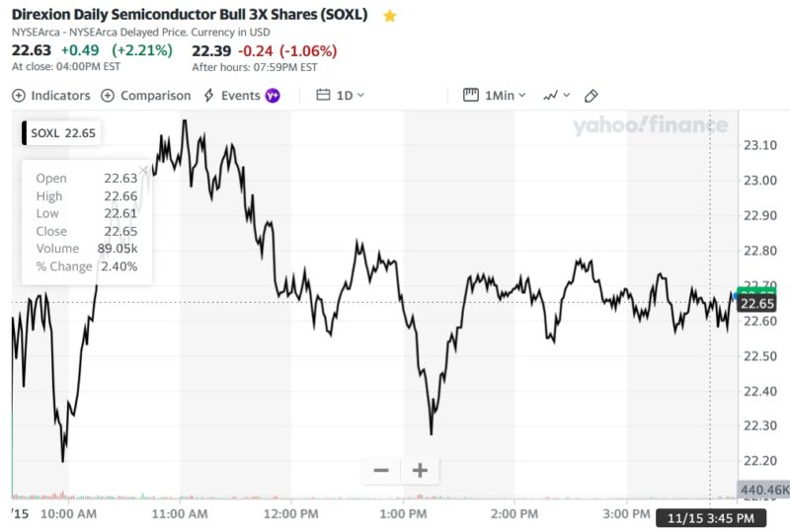This screenshot has height=532, width=790.
Task: Expand the line chart type dropdown
Action: click(x=556, y=96)
